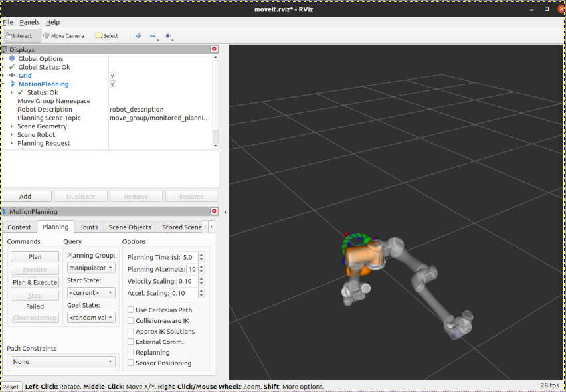
Task: Click the Robot Description value robot_description
Action: tap(136, 110)
